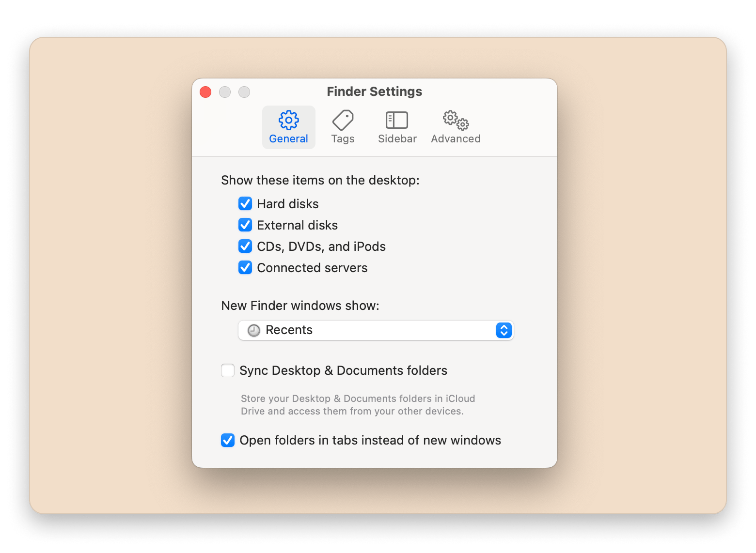Click the Advanced double-gear icon
The image size is (756, 553).
456,120
